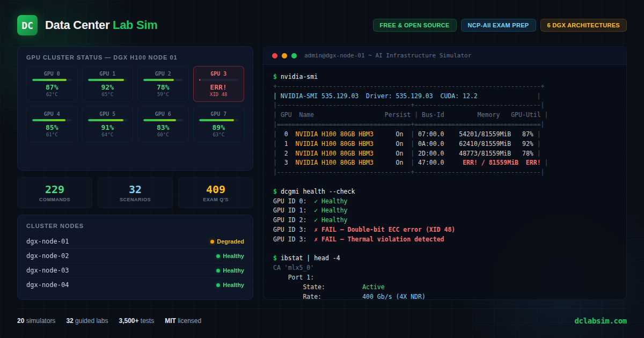The height and width of the screenshot is (338, 644).
Task: Click dgx-node-03 green Healthy status dot
Action: pyautogui.click(x=218, y=271)
